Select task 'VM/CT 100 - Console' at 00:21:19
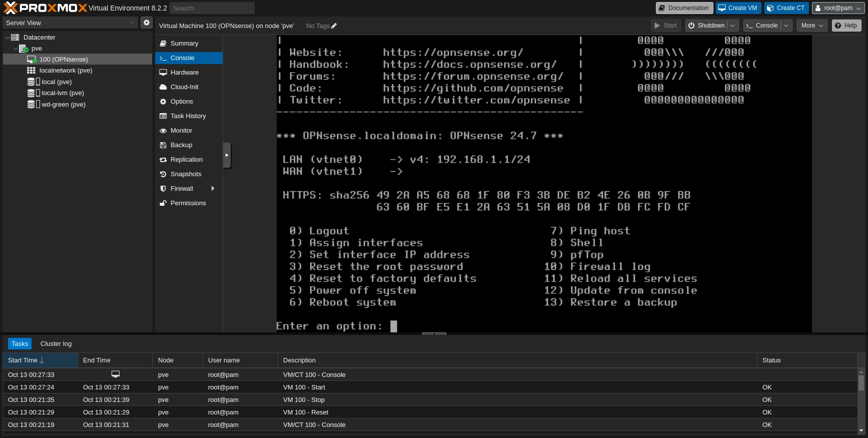The height and width of the screenshot is (438, 868). [x=430, y=425]
